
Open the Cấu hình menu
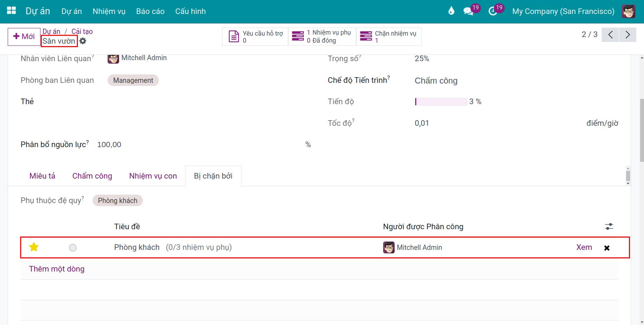click(190, 11)
